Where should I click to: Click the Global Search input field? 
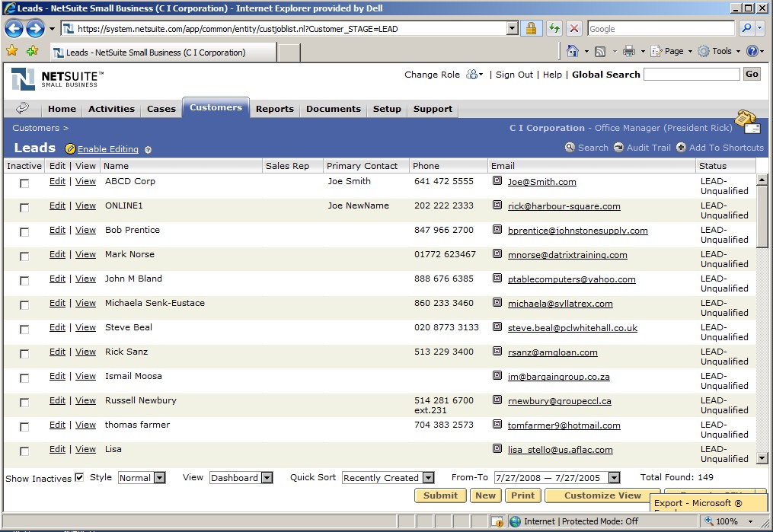(x=692, y=75)
